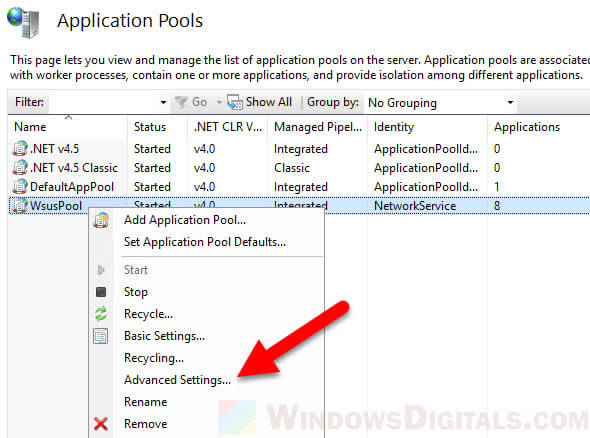Click the Go filter funnel icon
Viewport: 590px width, 438px height.
coord(181,102)
